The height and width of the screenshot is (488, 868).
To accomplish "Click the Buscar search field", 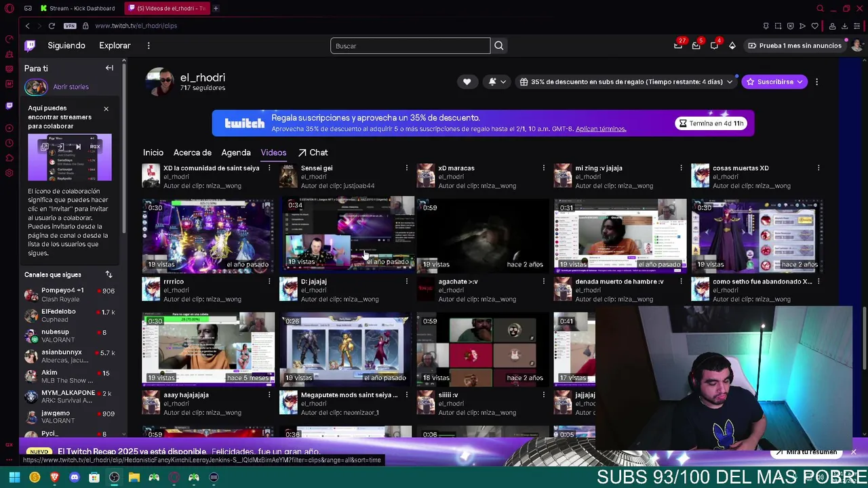I will 410,45.
